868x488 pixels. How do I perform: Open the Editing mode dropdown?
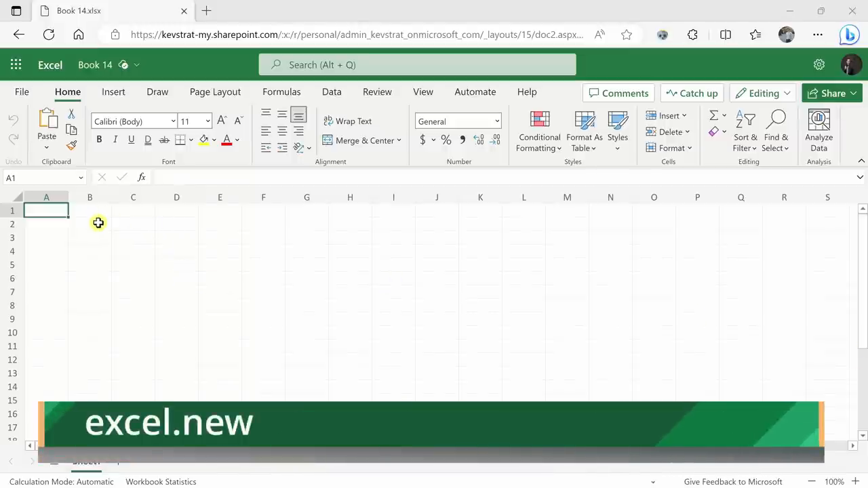click(x=763, y=93)
